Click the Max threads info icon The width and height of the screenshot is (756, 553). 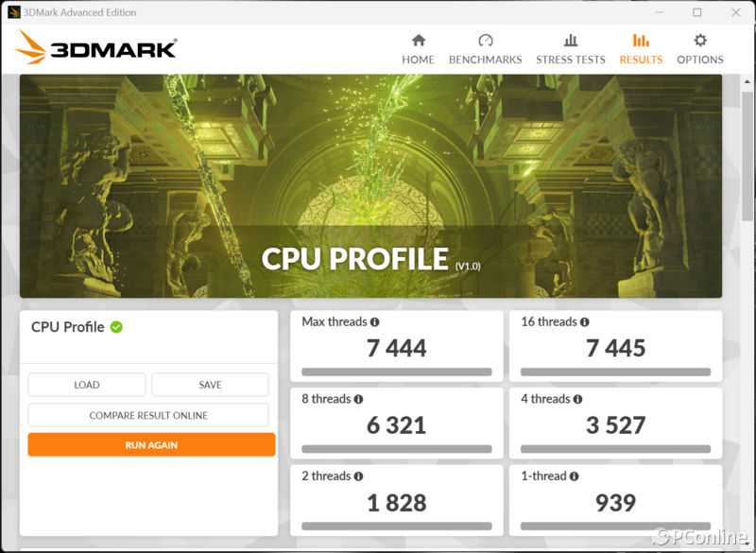tap(374, 322)
